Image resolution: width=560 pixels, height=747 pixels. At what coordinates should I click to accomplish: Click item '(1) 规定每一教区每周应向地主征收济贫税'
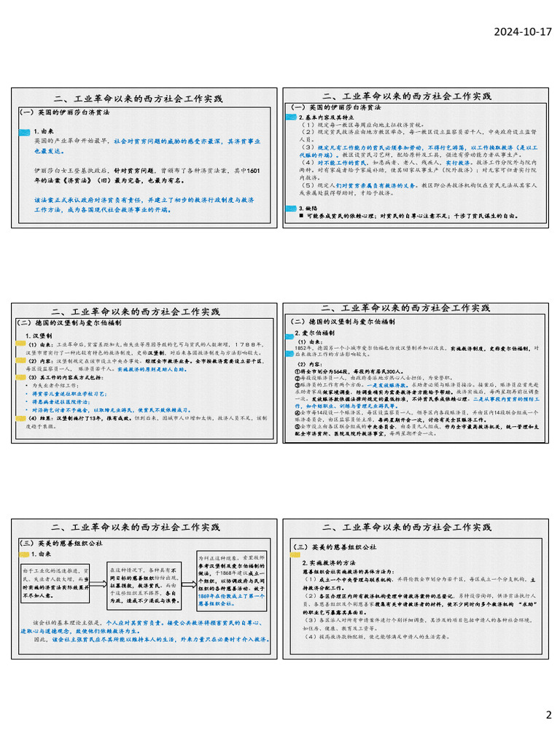tap(364, 125)
